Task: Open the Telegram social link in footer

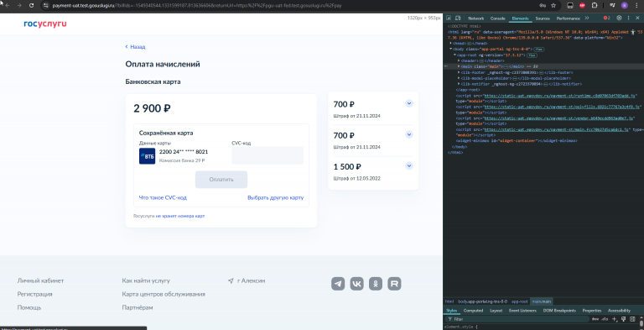Action: coord(338,284)
